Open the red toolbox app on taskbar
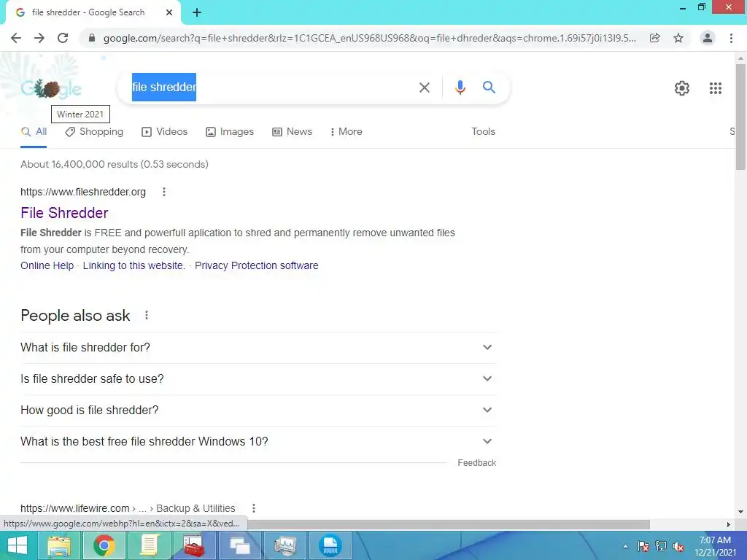The width and height of the screenshot is (747, 560). click(x=194, y=545)
